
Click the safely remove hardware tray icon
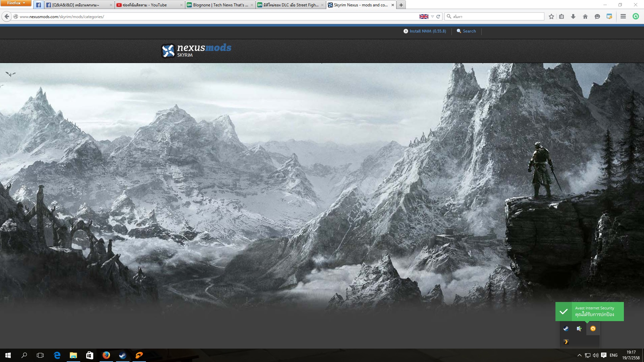coord(579,328)
